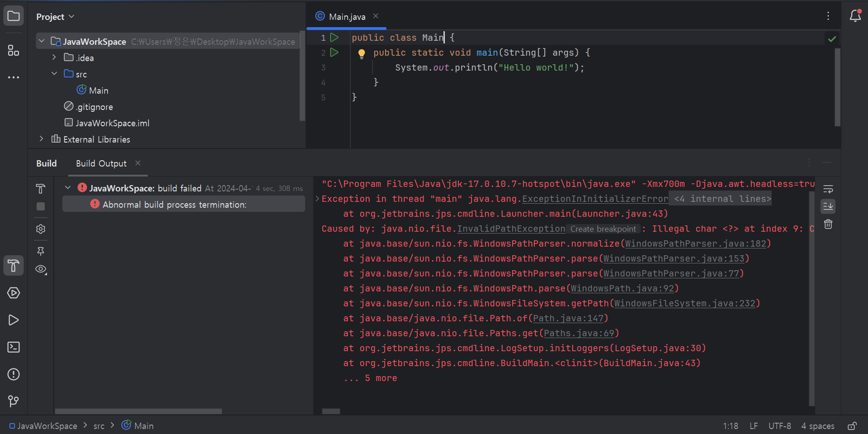The image size is (868, 434).
Task: Toggle scroll to end of output
Action: click(x=828, y=206)
